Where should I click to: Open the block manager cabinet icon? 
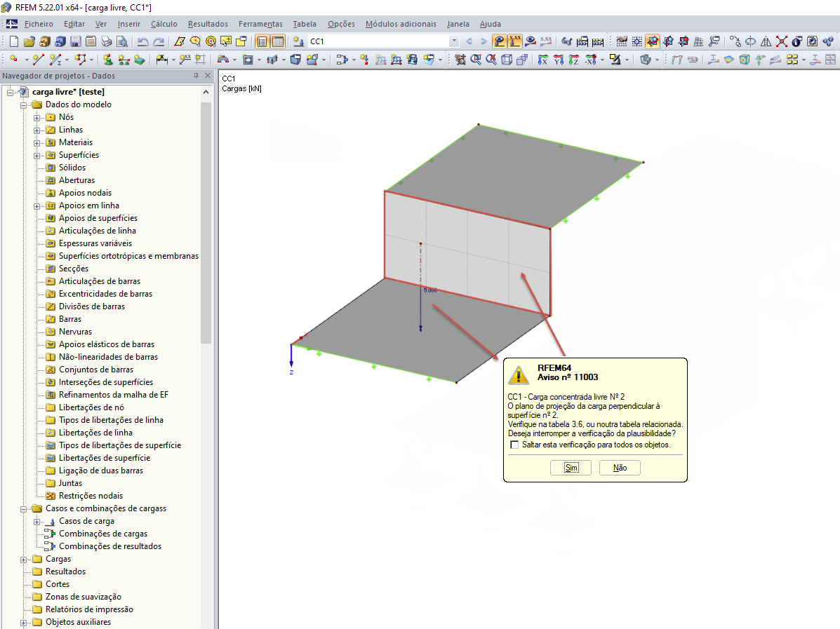tap(60, 41)
